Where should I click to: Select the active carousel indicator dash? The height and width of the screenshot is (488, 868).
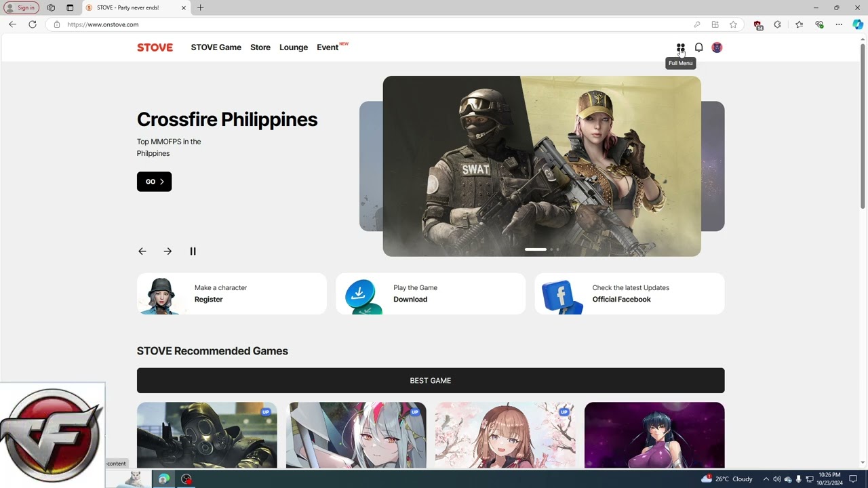click(x=536, y=249)
